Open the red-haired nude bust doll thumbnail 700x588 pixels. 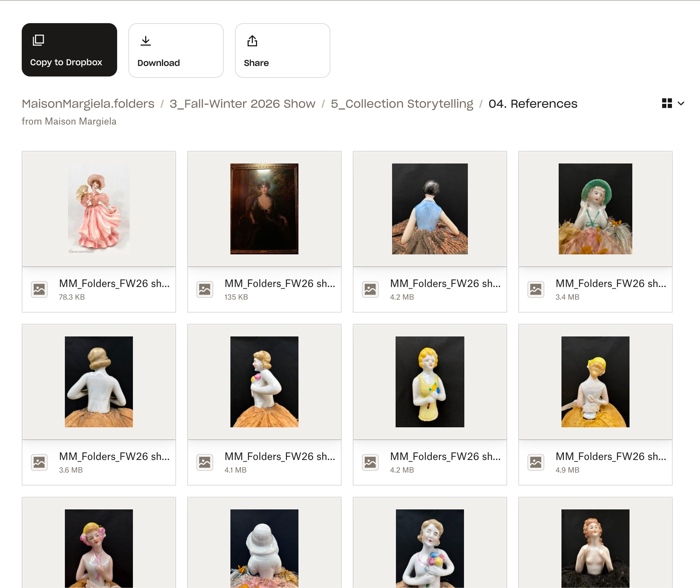click(595, 549)
